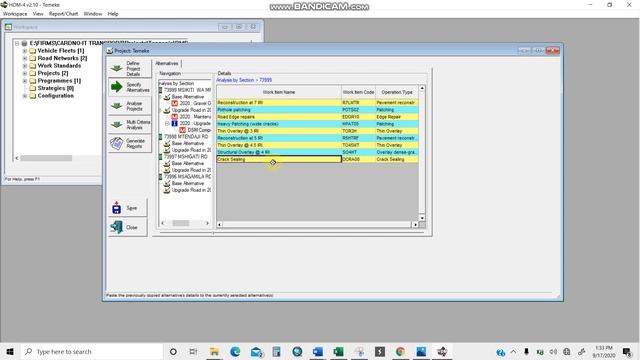Screen dimensions: 640x360
Task: Collapse the workspace root drive node
Action: coord(17,43)
